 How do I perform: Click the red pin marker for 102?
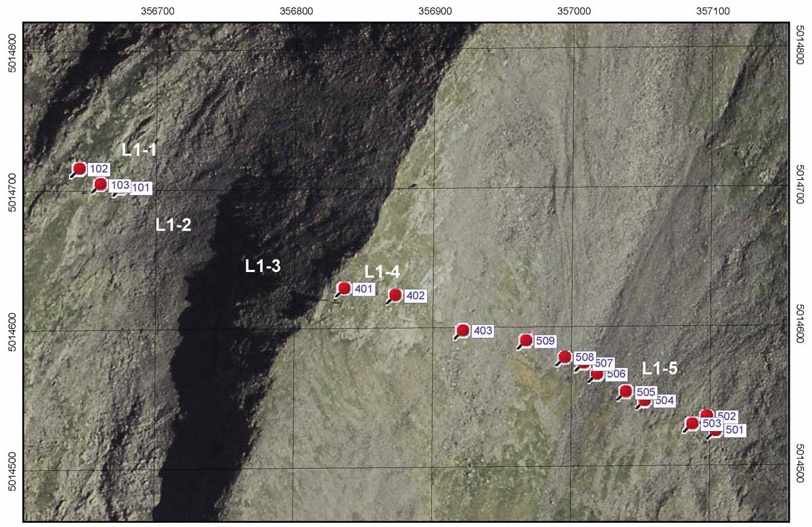pyautogui.click(x=79, y=168)
